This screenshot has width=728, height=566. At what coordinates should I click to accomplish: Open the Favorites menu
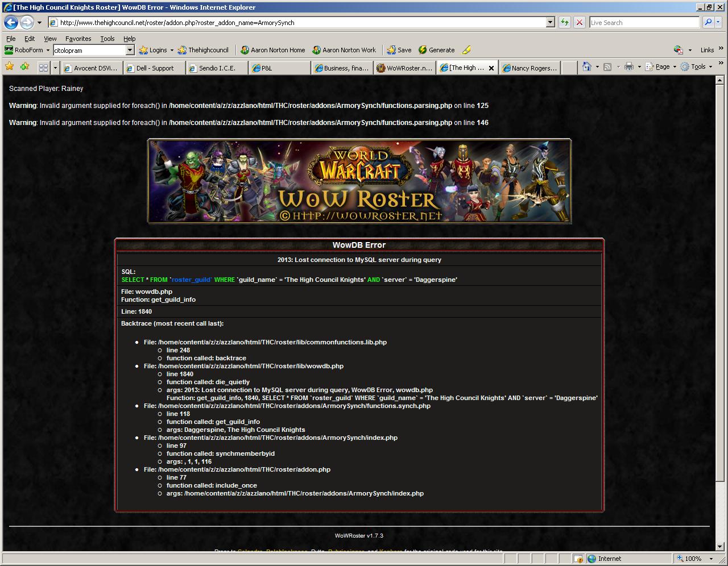click(x=78, y=39)
